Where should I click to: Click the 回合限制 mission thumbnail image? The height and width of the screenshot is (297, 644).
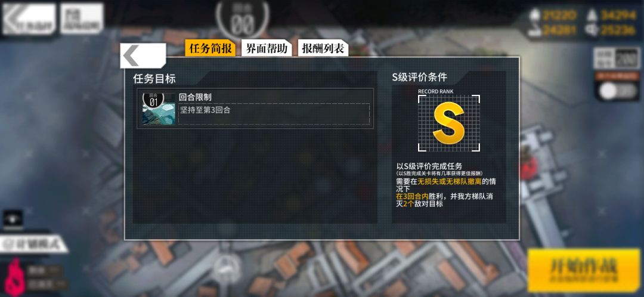click(159, 109)
